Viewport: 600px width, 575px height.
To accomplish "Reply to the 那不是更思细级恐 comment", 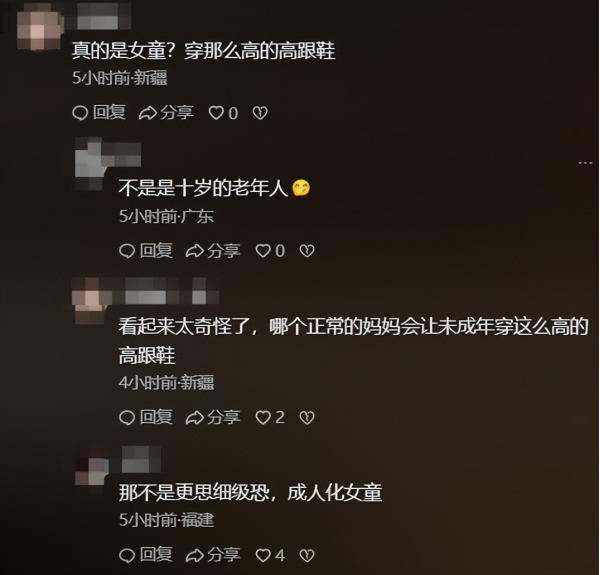I will click(146, 555).
